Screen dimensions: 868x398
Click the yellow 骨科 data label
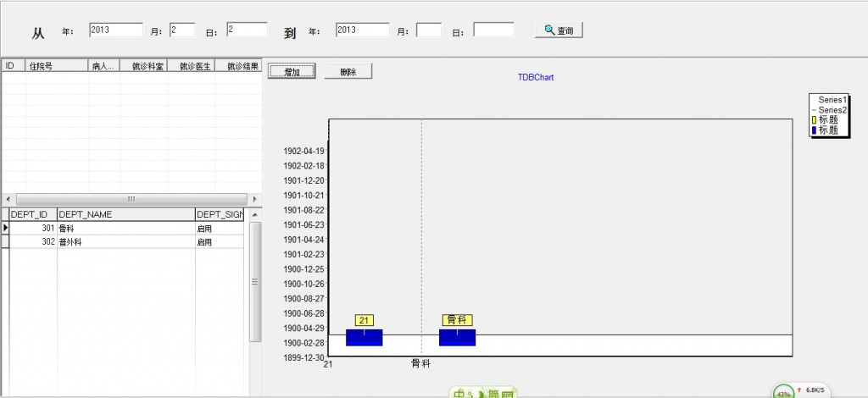click(x=457, y=320)
